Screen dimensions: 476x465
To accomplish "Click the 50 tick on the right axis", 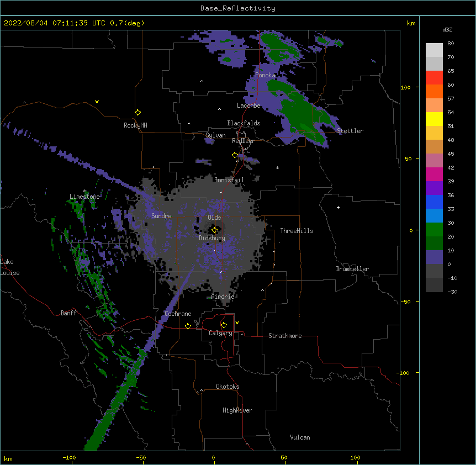I will 408,158.
